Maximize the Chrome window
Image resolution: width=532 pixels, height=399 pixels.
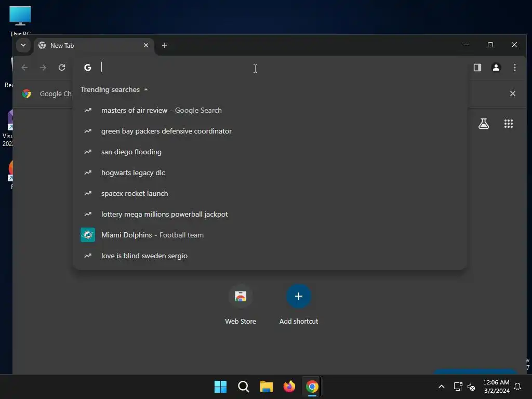(x=490, y=45)
